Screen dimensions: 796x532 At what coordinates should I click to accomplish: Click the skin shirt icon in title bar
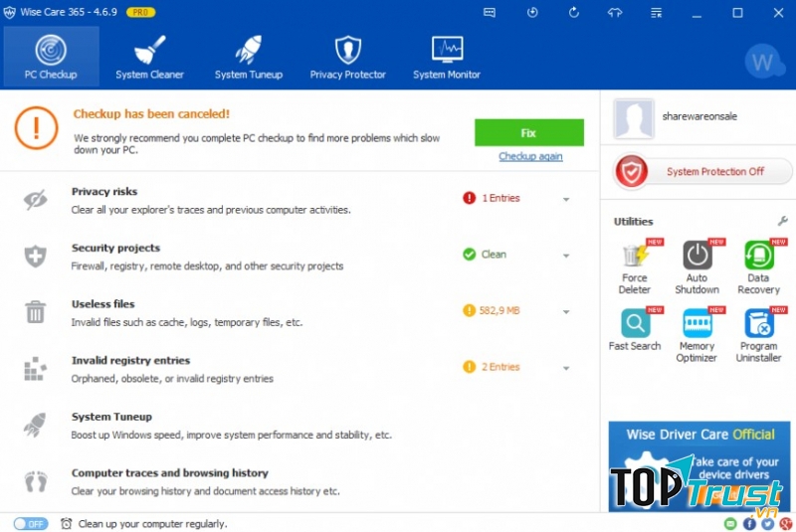(x=615, y=13)
